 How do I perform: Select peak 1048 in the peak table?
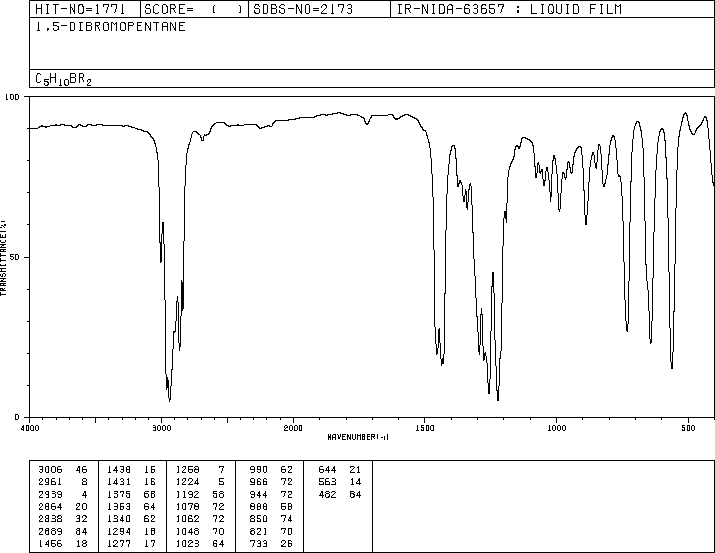(188, 531)
